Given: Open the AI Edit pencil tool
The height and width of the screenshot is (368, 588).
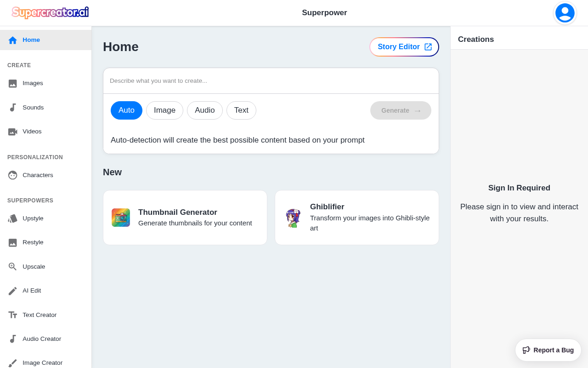Looking at the screenshot, I should pos(12,290).
